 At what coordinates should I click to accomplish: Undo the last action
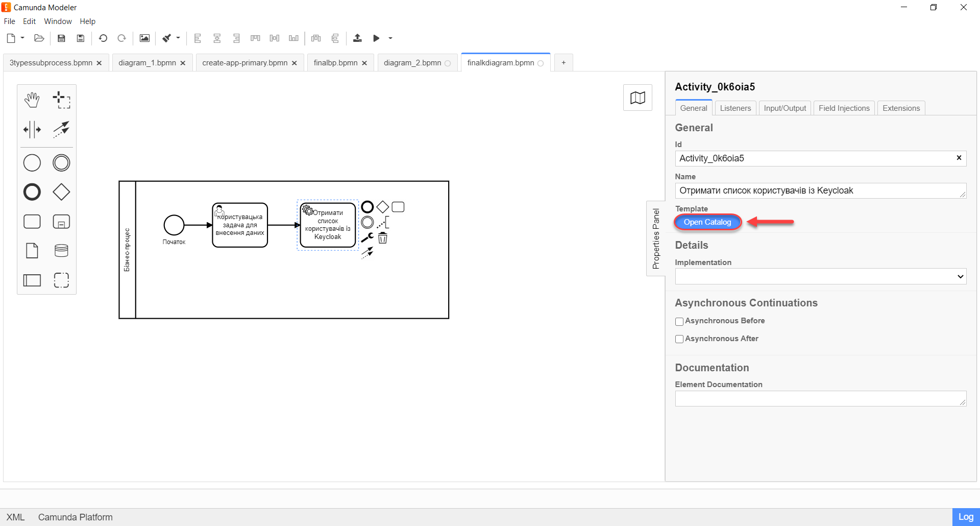103,38
